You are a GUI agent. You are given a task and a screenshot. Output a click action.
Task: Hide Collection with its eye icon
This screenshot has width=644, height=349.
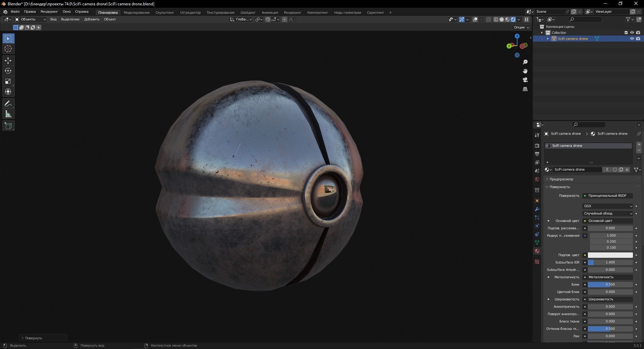(632, 33)
